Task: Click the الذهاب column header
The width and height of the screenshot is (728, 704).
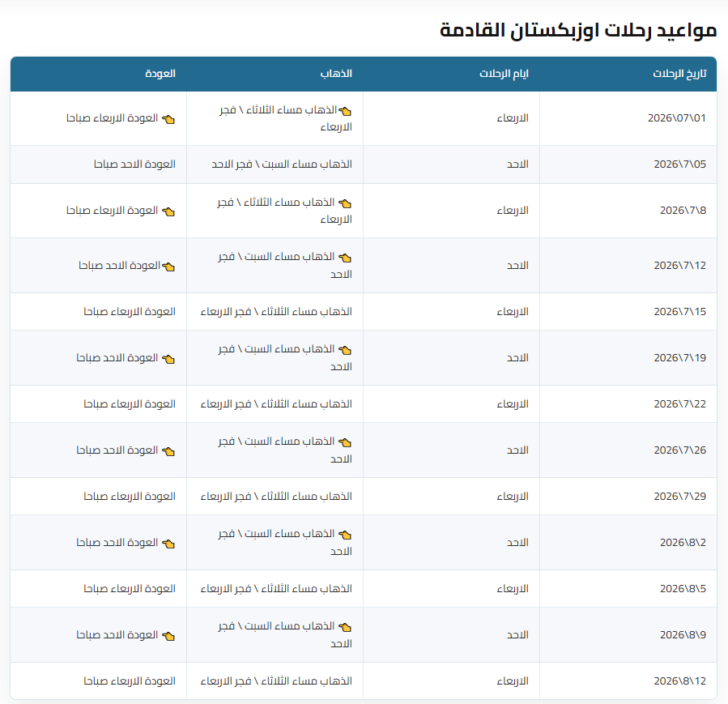Action: (x=336, y=74)
